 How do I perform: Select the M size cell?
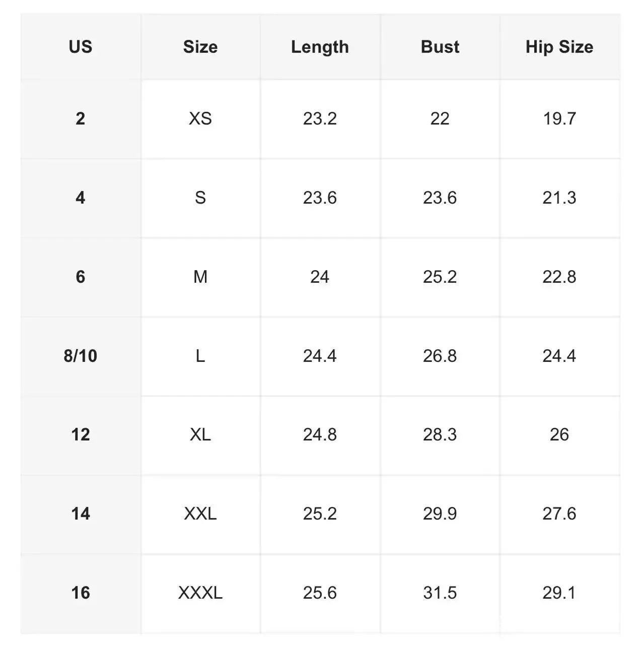pyautogui.click(x=200, y=277)
